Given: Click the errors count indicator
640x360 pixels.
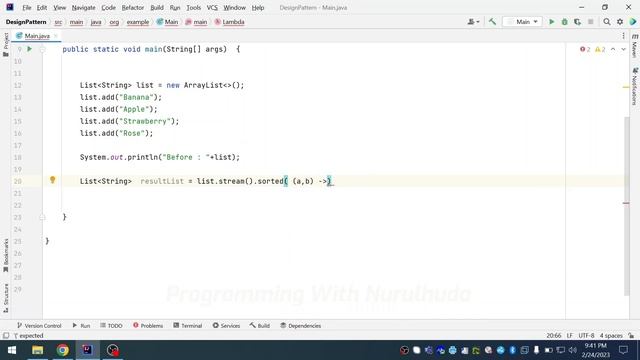Looking at the screenshot, I should (585, 49).
